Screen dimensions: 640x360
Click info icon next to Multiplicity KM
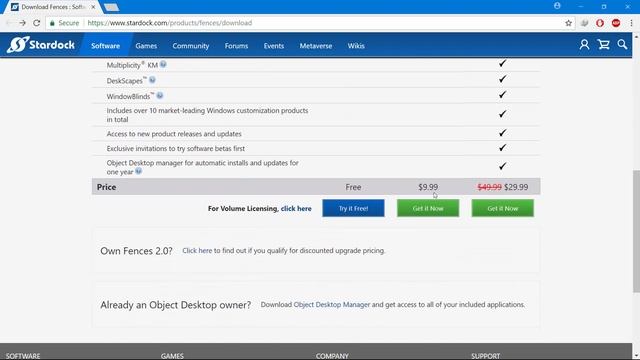click(x=163, y=64)
